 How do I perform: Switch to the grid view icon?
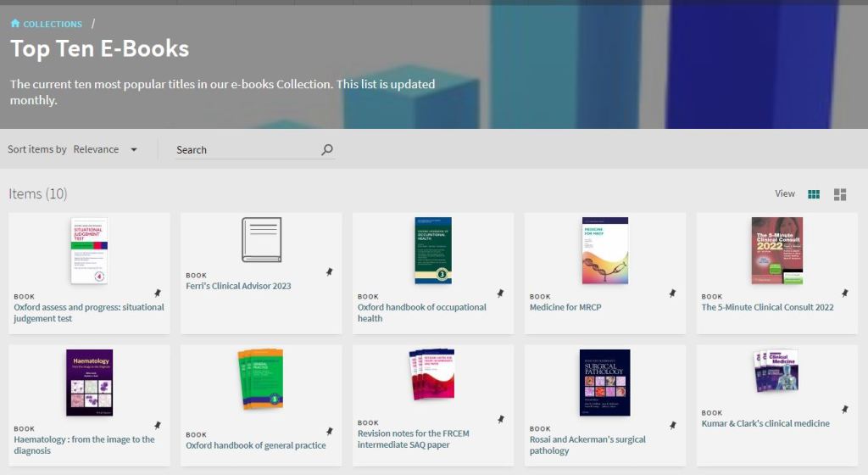814,194
